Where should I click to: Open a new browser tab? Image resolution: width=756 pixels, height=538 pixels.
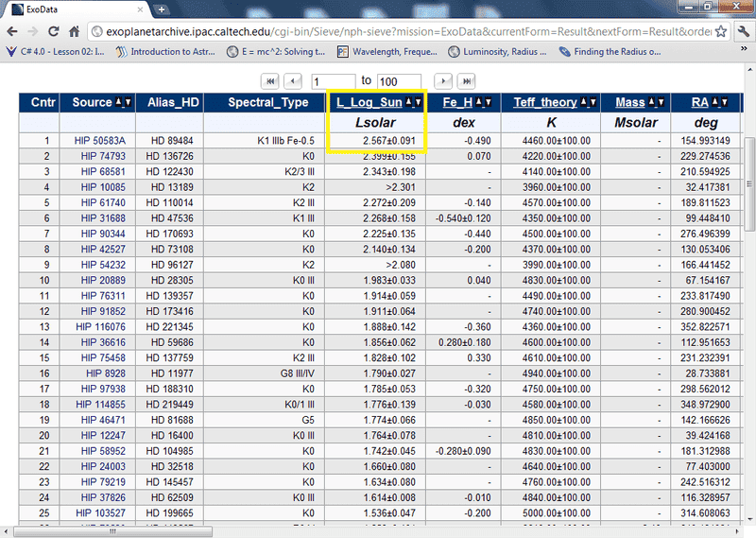(x=162, y=9)
